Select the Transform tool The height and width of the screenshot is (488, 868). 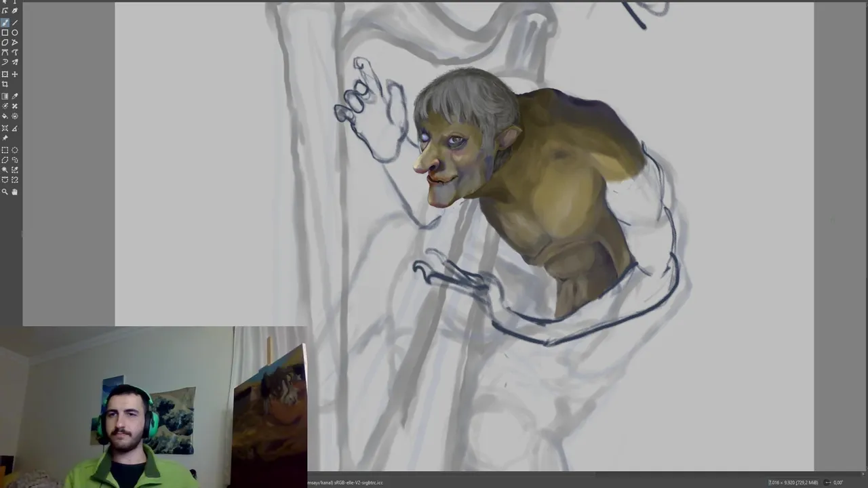(x=5, y=74)
